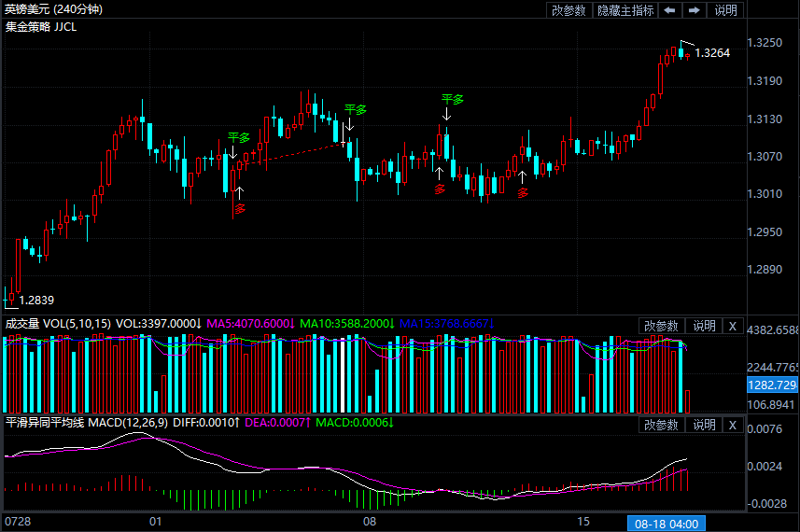Toggle 隐藏主指标 to hide main indicator
Image resolution: width=800 pixels, height=532 pixels.
pos(625,10)
